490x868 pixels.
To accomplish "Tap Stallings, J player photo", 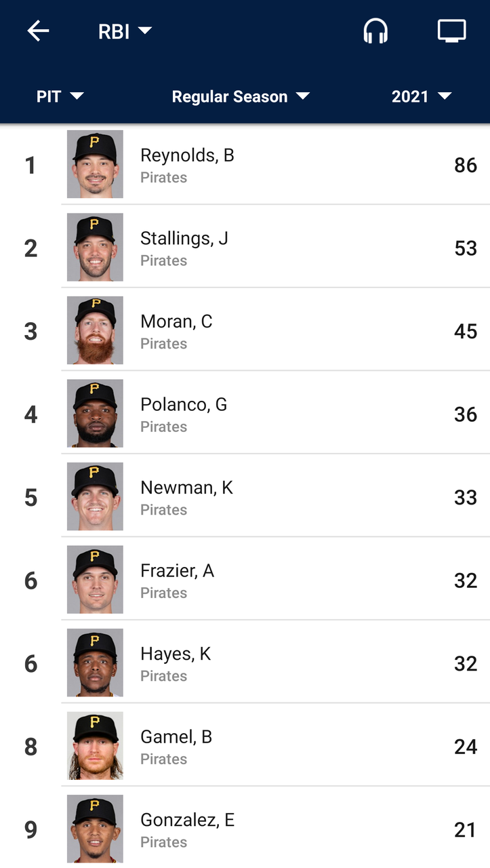I will pyautogui.click(x=95, y=247).
